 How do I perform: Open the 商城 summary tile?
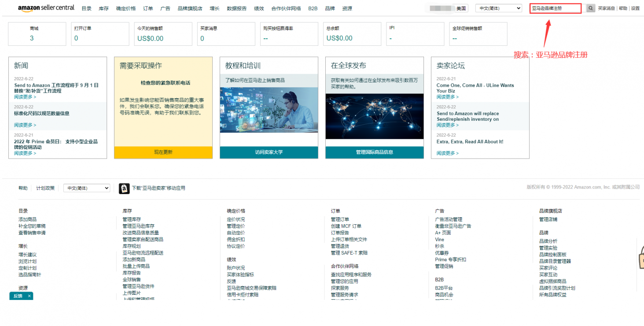[37, 34]
